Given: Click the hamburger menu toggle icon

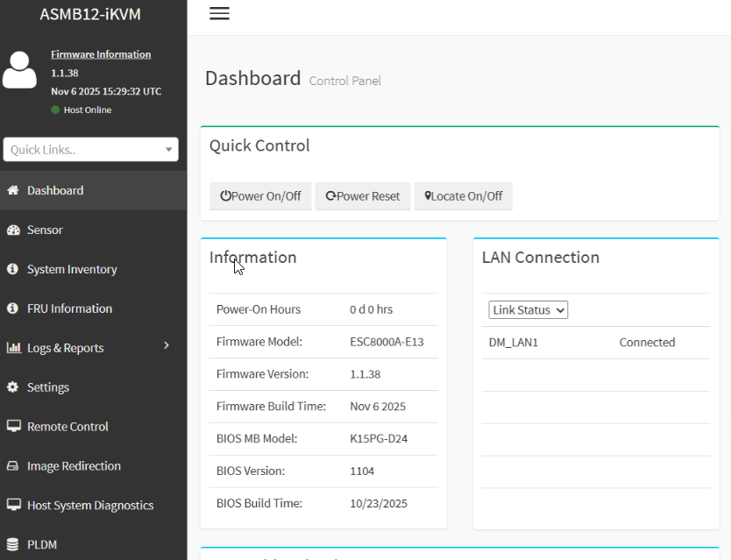Looking at the screenshot, I should click(219, 14).
